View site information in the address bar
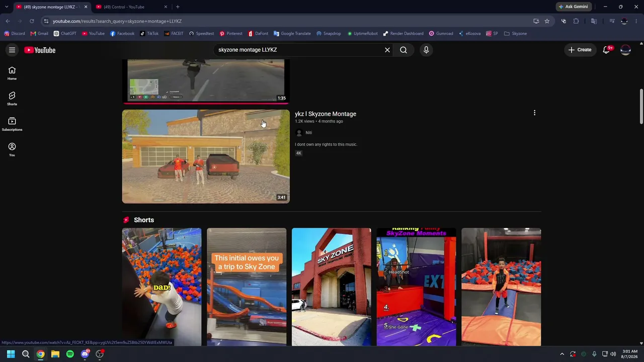This screenshot has width=644, height=362. pos(46,21)
